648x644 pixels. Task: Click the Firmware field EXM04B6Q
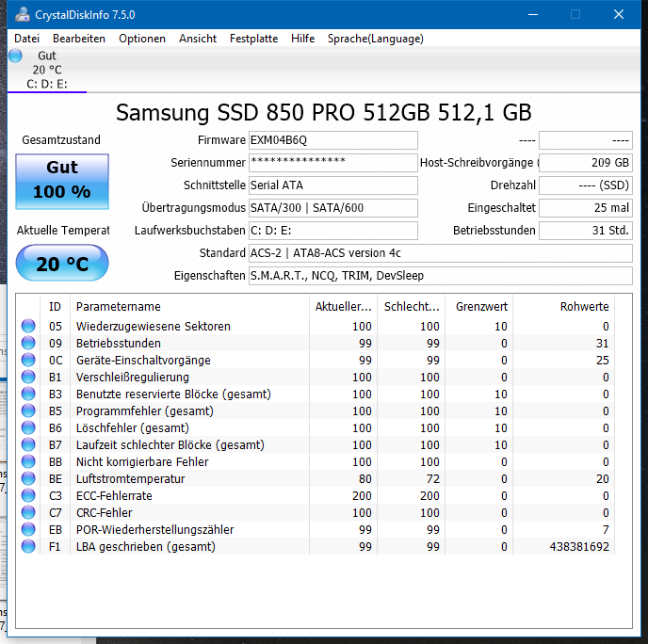[333, 140]
